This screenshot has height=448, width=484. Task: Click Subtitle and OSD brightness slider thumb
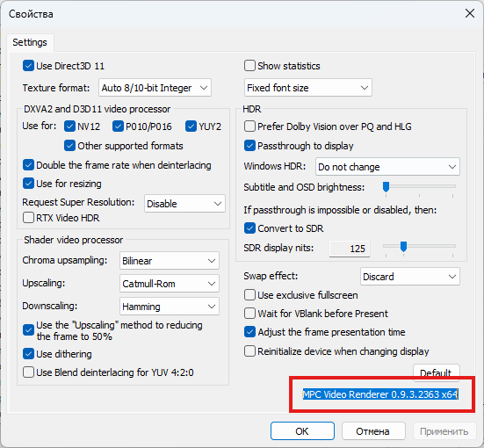[386, 187]
